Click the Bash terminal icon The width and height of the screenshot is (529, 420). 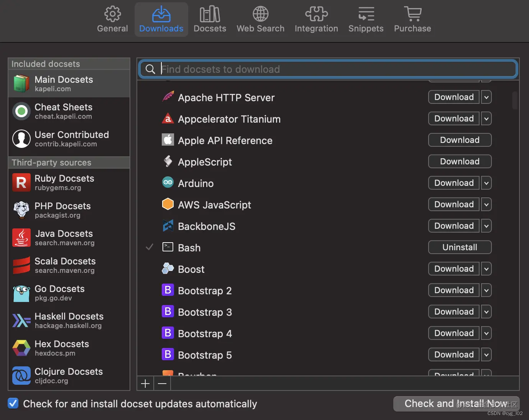tap(168, 247)
